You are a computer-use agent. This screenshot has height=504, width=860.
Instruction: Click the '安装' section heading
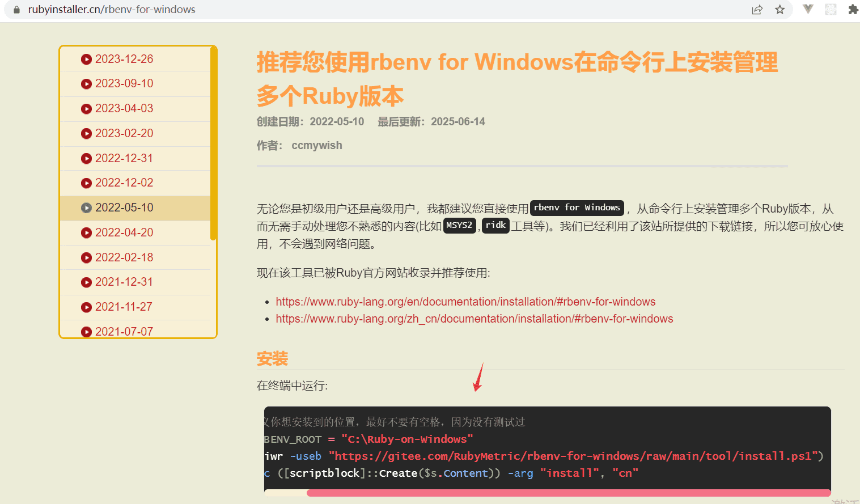pyautogui.click(x=272, y=359)
